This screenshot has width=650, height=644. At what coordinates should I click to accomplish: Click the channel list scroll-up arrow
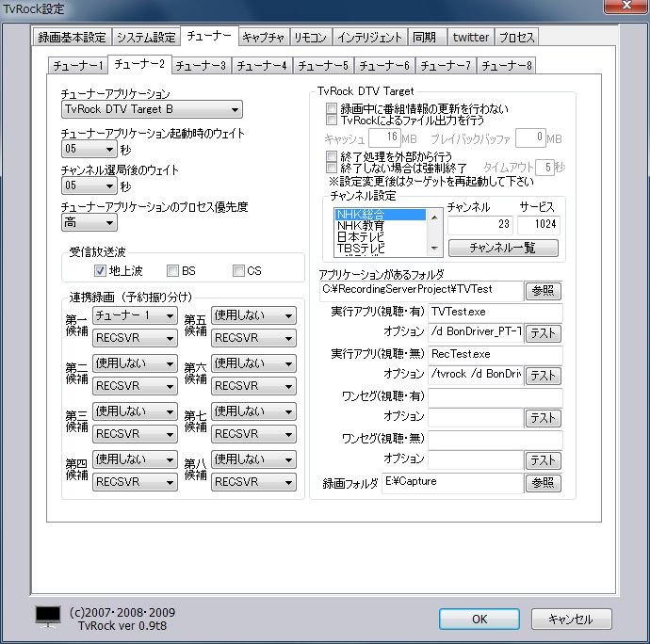[x=434, y=217]
